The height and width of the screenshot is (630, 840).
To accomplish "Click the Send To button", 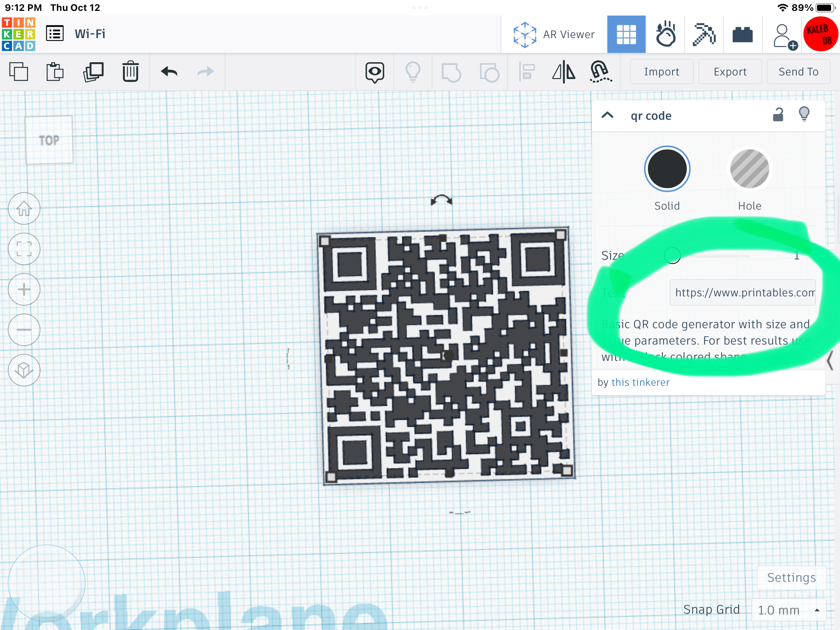I will tap(798, 72).
